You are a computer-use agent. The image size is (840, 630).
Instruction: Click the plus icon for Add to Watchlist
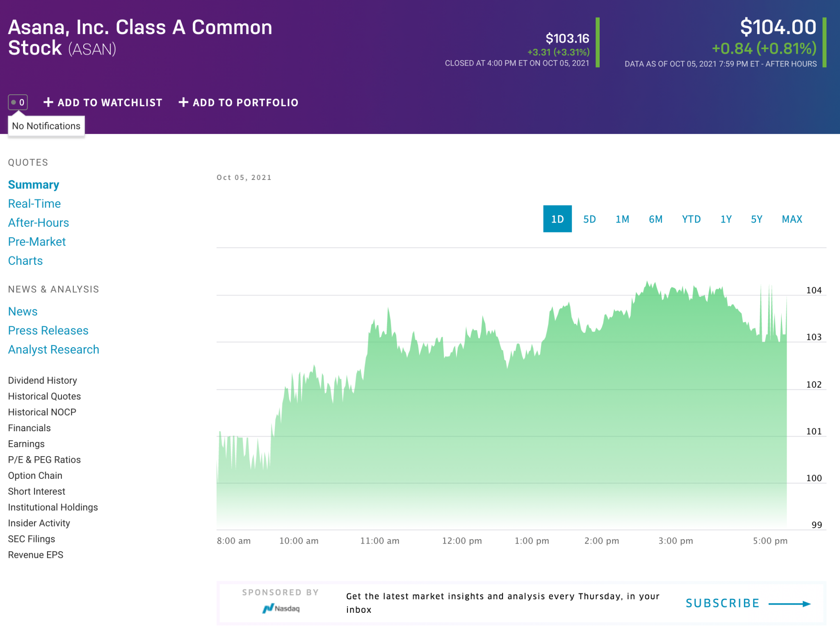click(x=48, y=102)
